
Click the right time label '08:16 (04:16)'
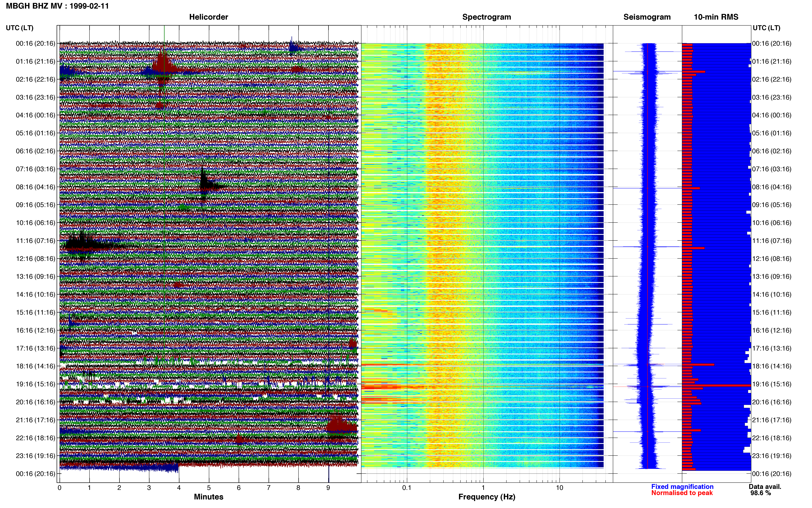point(772,187)
